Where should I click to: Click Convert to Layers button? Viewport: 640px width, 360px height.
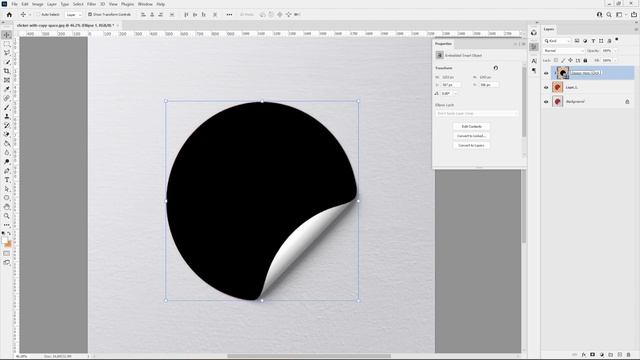471,145
